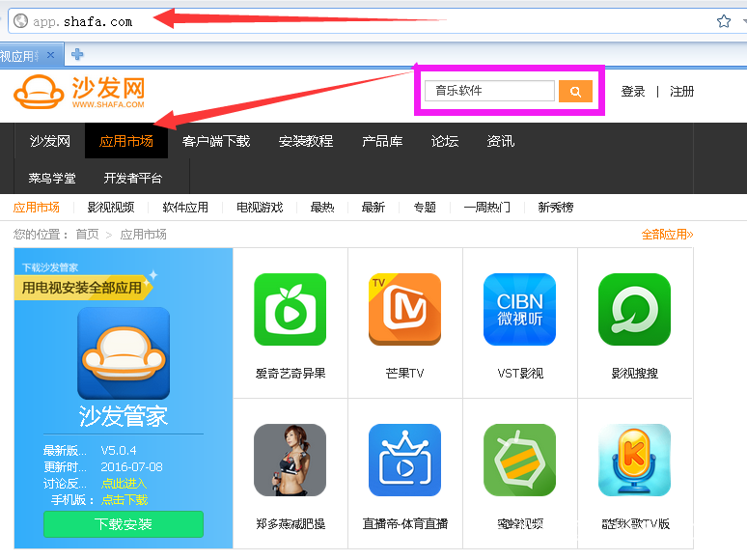Open the 菜鸟学堂 nav item
The image size is (747, 560).
point(52,178)
